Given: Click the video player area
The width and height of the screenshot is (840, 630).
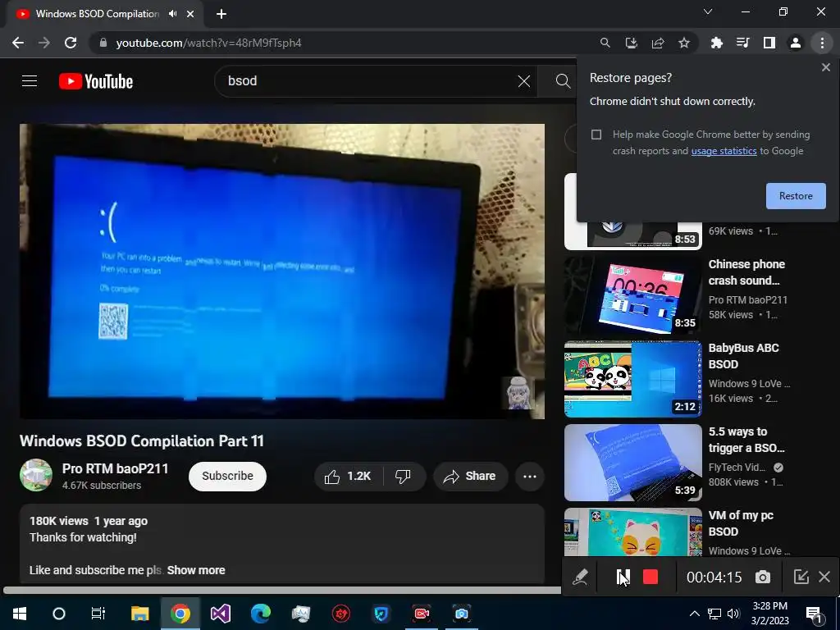Looking at the screenshot, I should pyautogui.click(x=282, y=272).
